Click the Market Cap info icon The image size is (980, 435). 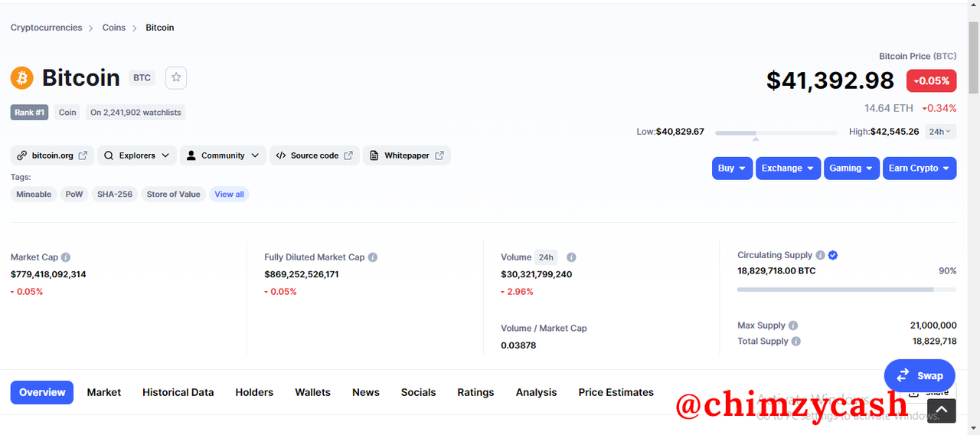66,257
